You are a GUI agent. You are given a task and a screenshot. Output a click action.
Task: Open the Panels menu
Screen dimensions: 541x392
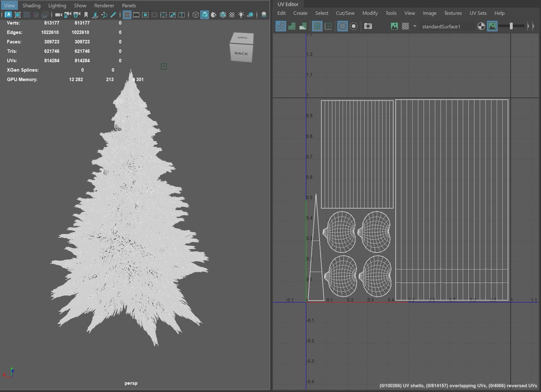129,5
